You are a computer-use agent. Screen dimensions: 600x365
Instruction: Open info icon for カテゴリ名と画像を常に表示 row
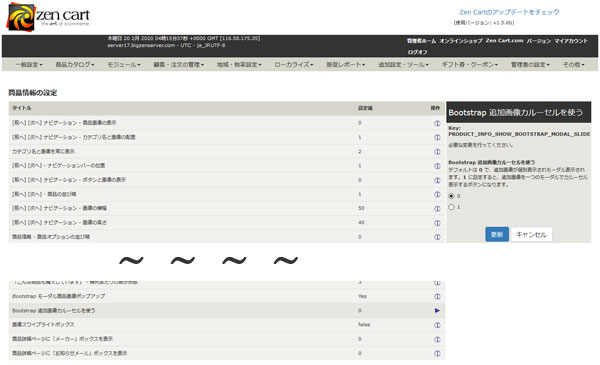click(437, 152)
